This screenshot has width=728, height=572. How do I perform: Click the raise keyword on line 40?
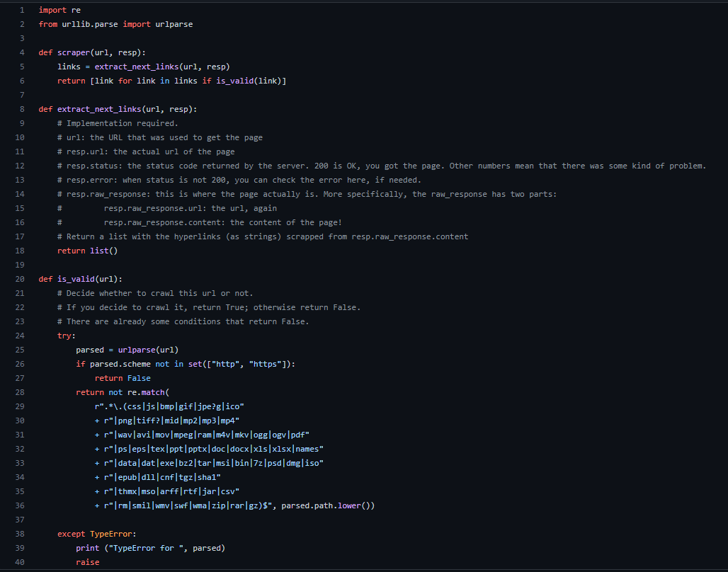click(87, 561)
